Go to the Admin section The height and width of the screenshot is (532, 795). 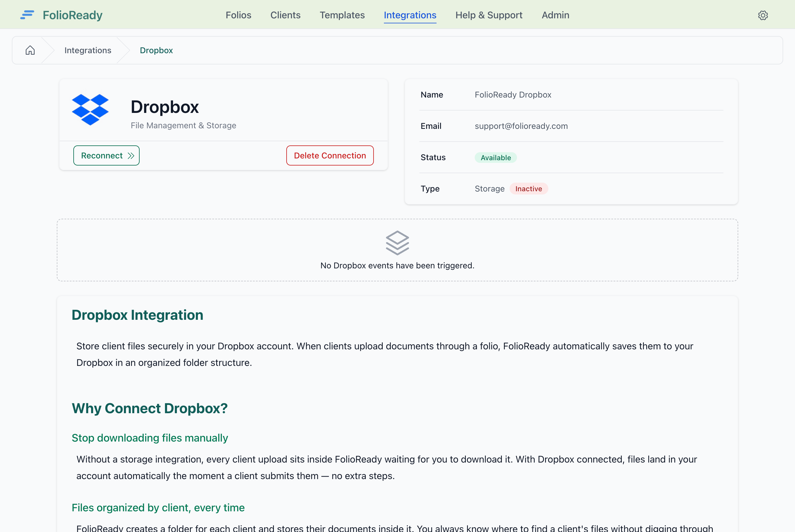[555, 15]
